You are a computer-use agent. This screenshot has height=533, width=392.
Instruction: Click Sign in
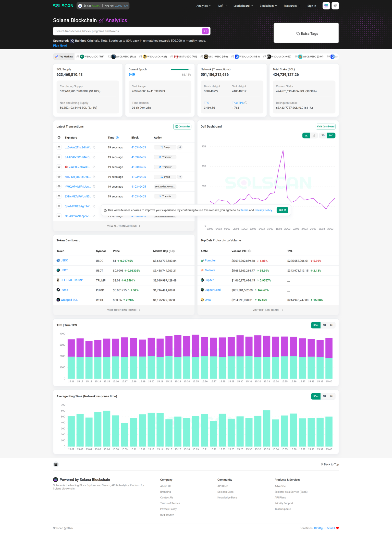click(x=312, y=6)
